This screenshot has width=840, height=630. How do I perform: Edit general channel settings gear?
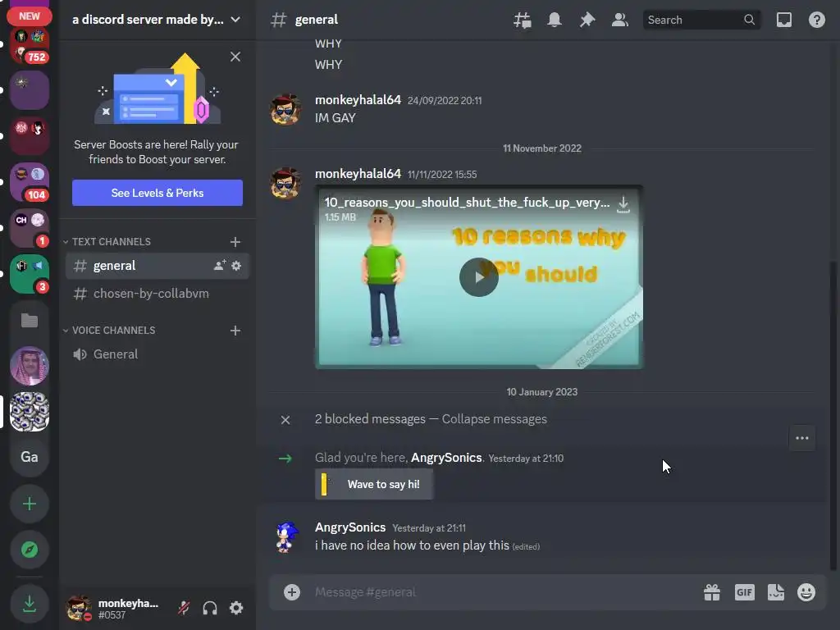click(x=236, y=265)
